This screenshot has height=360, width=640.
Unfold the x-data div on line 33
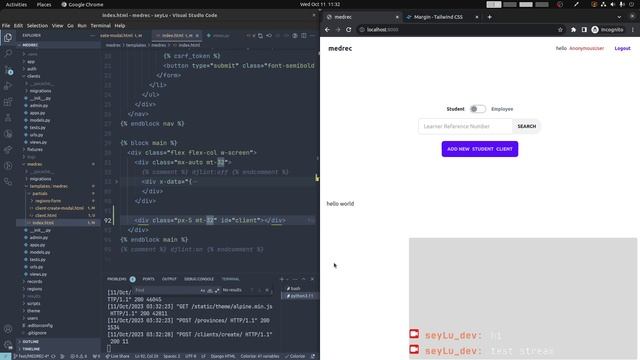116,182
